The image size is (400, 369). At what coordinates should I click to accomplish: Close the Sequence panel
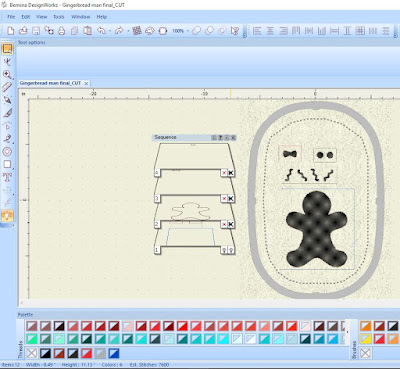coord(233,137)
